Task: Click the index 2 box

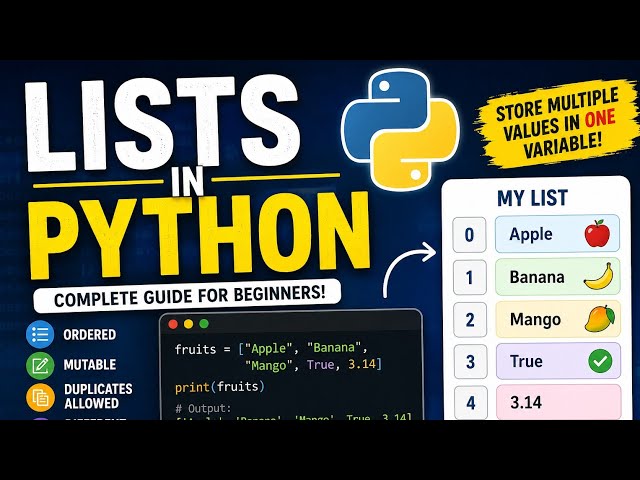Action: pyautogui.click(x=470, y=320)
